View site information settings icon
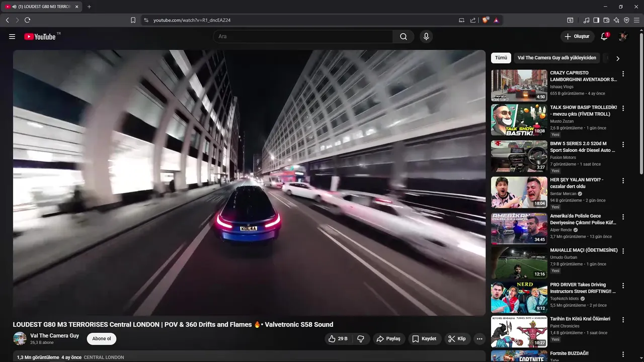The width and height of the screenshot is (644, 362). click(146, 20)
